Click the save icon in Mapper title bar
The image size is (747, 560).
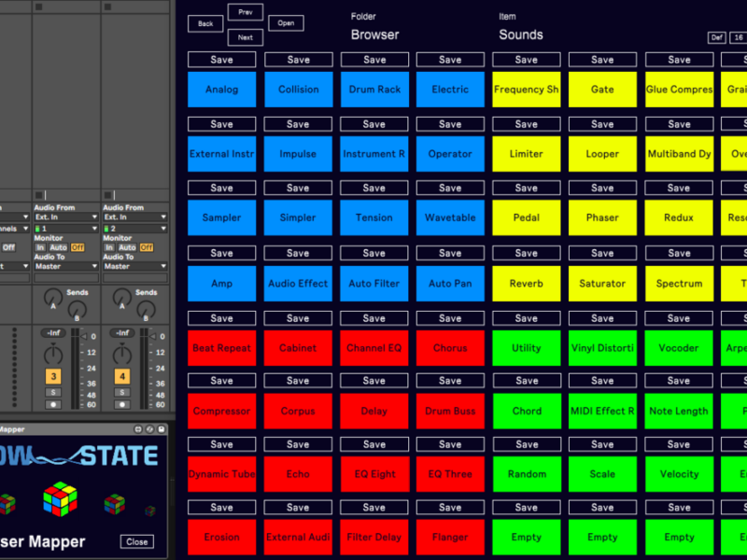[x=161, y=429]
